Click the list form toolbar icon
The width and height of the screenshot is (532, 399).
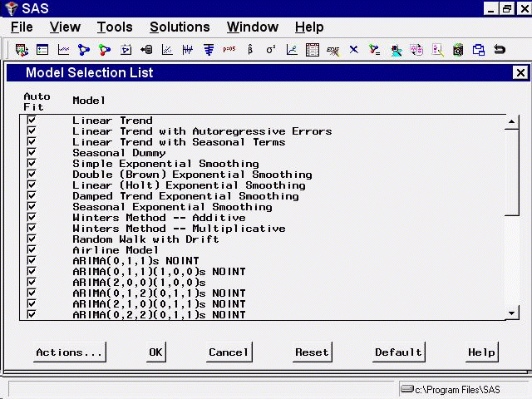tap(42, 50)
